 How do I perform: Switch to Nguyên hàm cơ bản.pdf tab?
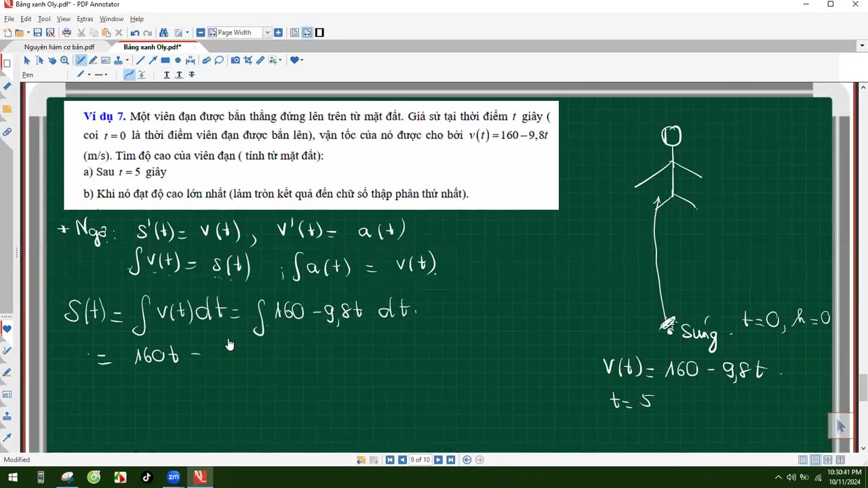click(59, 47)
